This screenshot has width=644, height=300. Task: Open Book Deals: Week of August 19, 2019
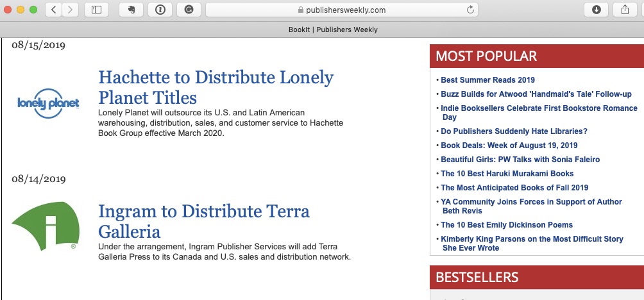[x=509, y=146]
